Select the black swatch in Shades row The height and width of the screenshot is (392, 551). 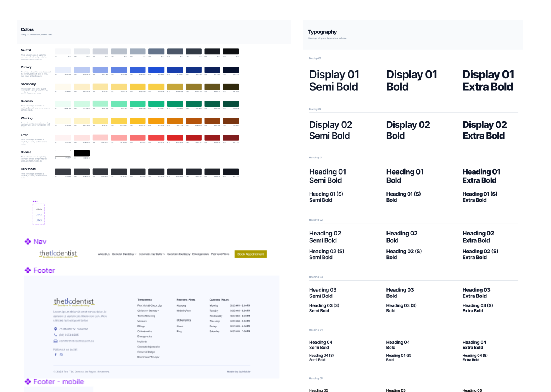click(82, 153)
